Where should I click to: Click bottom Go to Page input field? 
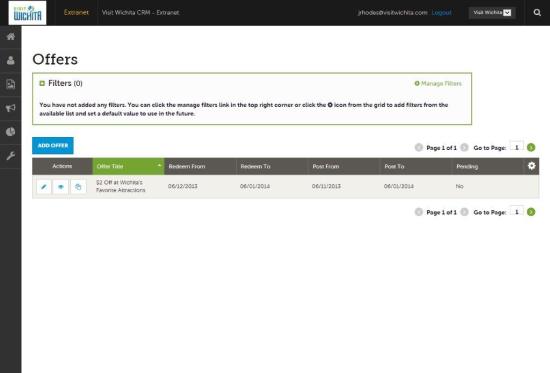point(517,212)
